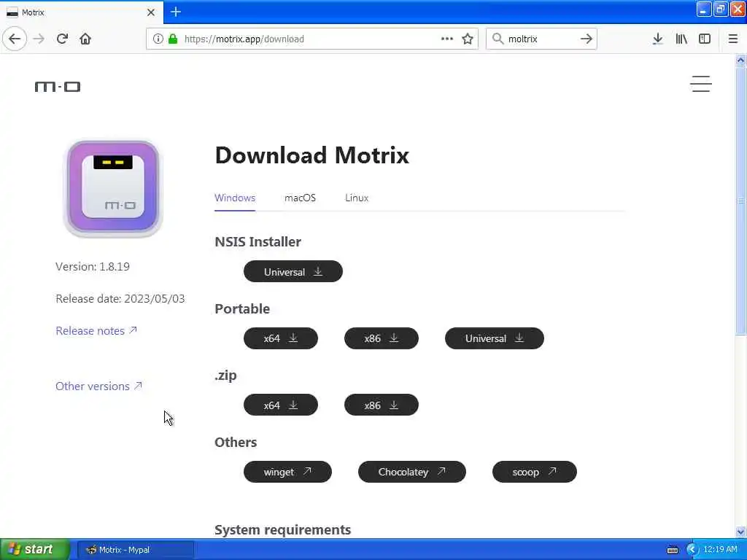Reload the current page
This screenshot has height=560, width=747.
(63, 39)
